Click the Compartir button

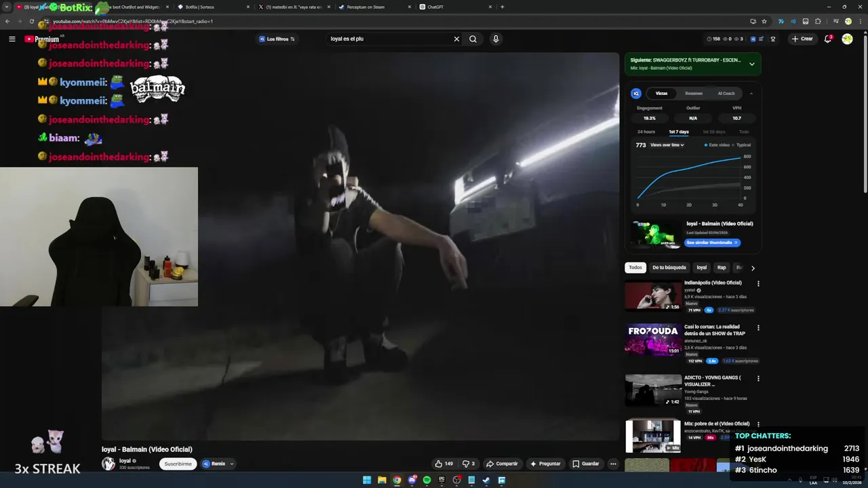pos(502,464)
